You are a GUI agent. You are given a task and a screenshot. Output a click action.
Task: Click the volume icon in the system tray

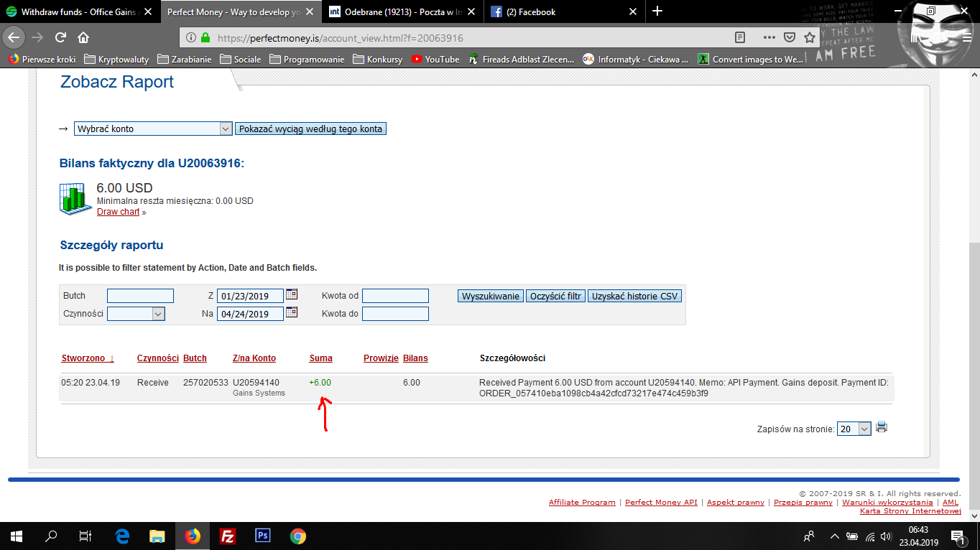[886, 536]
